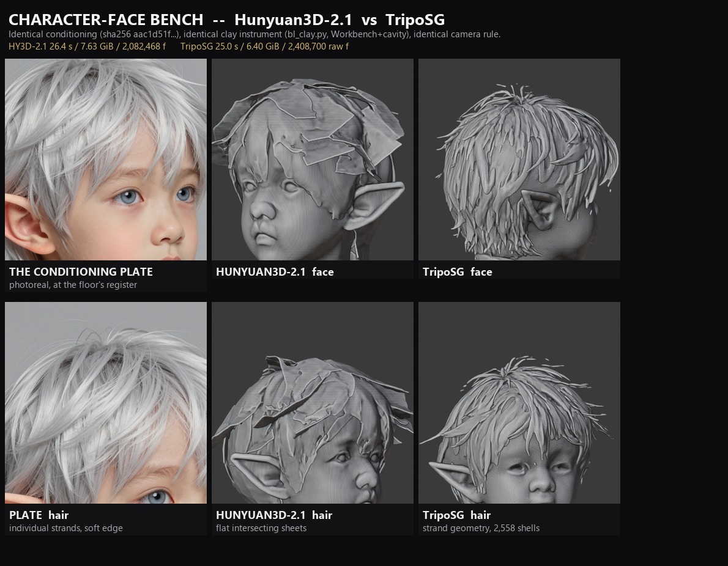Click the 'HUNYUAN3D-2.1 face' caption
Viewport: 728px width, 566px height.
tap(275, 272)
